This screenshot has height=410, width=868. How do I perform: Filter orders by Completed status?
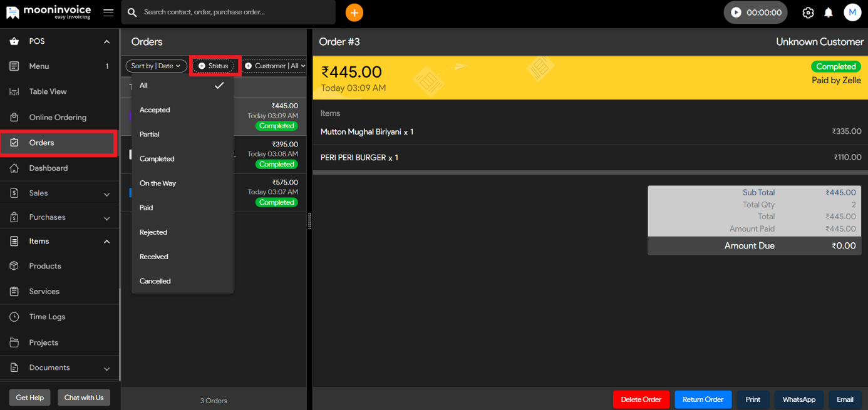(157, 159)
